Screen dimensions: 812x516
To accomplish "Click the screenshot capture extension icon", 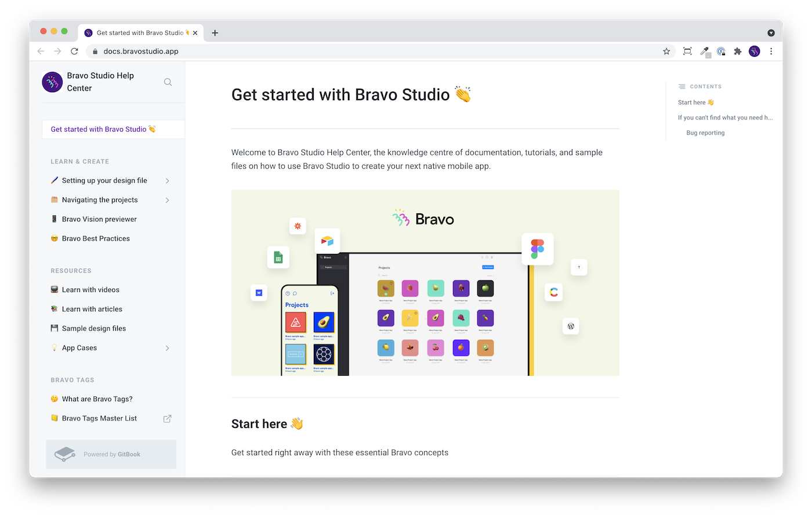I will (x=687, y=51).
